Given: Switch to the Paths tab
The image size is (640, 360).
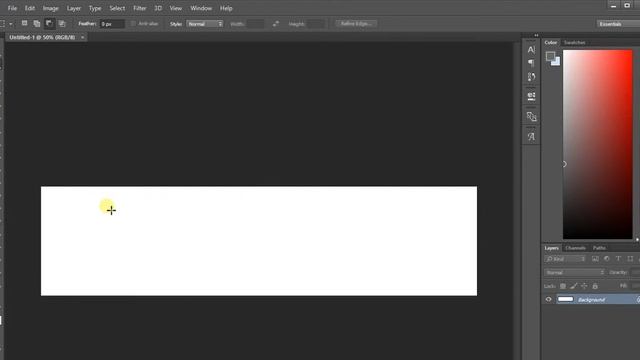Looking at the screenshot, I should pos(599,248).
